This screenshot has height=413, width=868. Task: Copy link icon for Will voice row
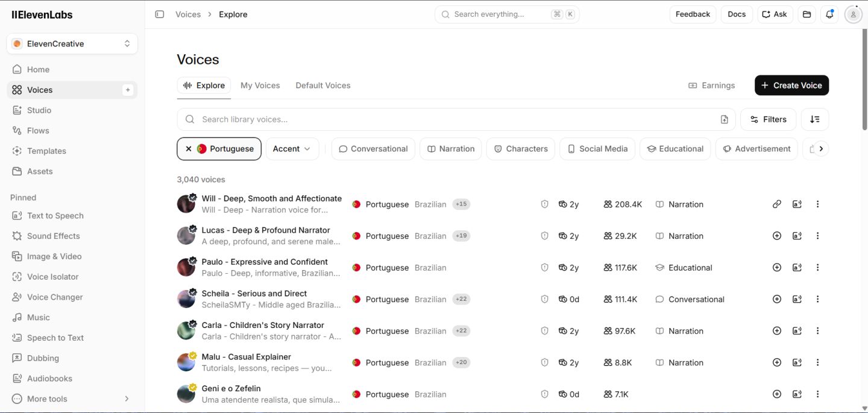tap(777, 204)
